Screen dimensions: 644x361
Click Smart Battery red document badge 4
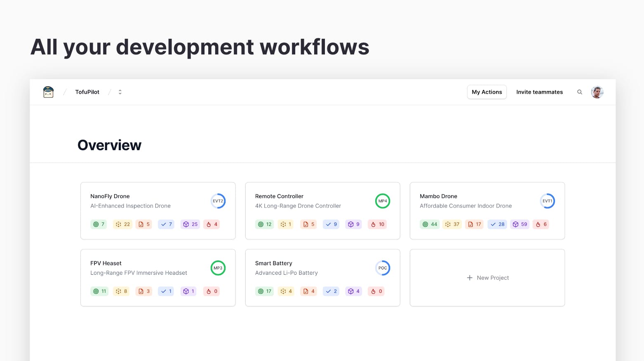click(309, 291)
